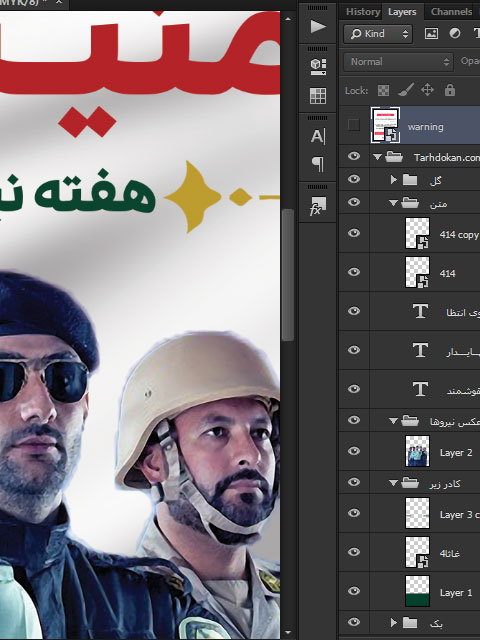Click the Tarhdokan.com group folder icon
The image size is (480, 640).
coord(394,156)
